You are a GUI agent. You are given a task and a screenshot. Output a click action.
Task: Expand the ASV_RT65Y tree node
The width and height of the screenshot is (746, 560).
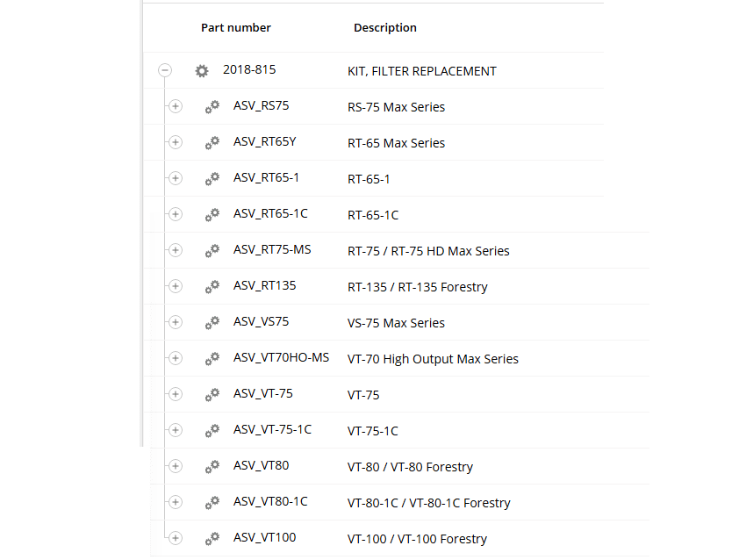(175, 143)
